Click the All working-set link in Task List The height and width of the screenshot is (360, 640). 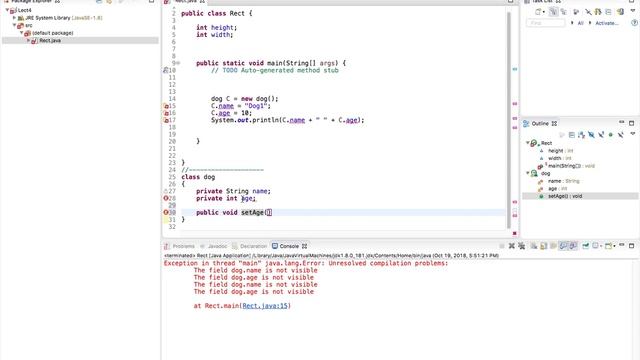(580, 23)
